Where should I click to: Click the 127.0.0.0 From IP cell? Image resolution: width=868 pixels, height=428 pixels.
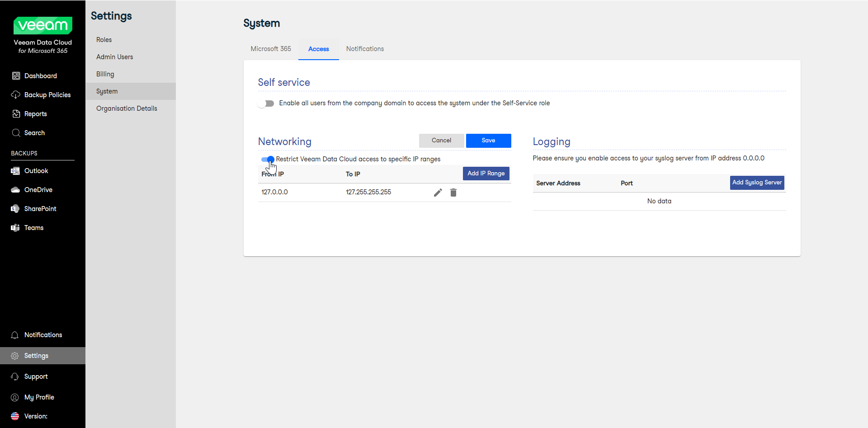coord(274,192)
